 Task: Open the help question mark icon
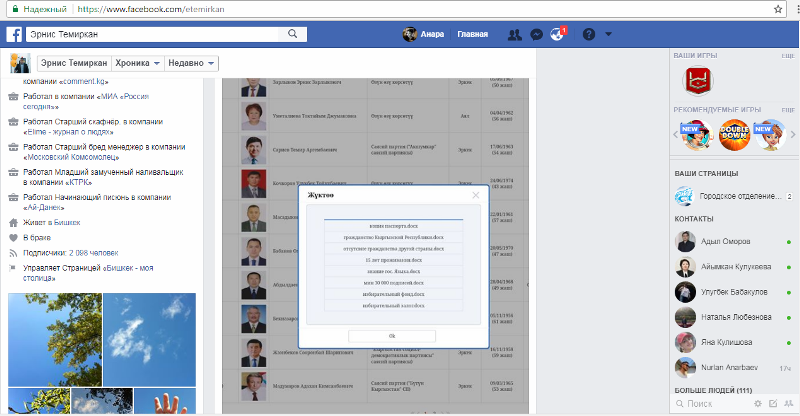click(x=589, y=34)
